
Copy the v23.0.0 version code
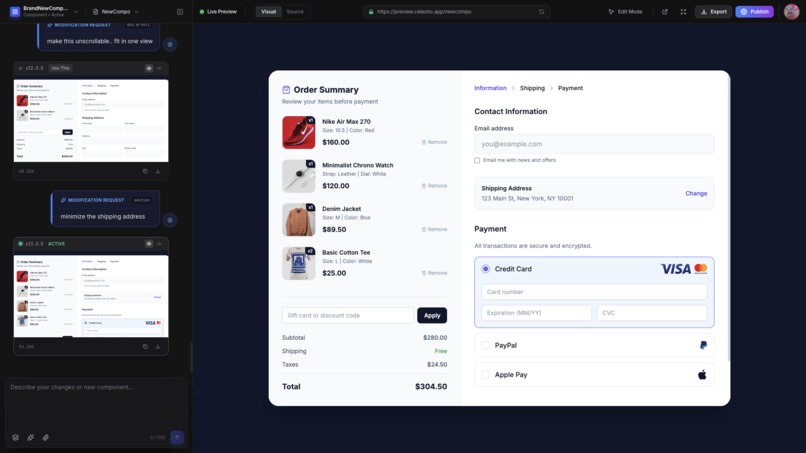pyautogui.click(x=145, y=347)
